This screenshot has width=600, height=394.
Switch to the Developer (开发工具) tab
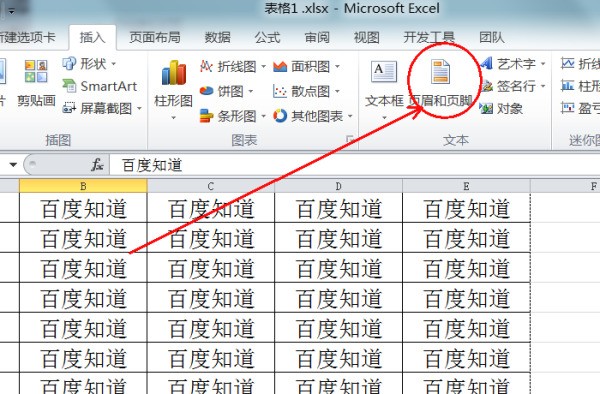tap(429, 37)
